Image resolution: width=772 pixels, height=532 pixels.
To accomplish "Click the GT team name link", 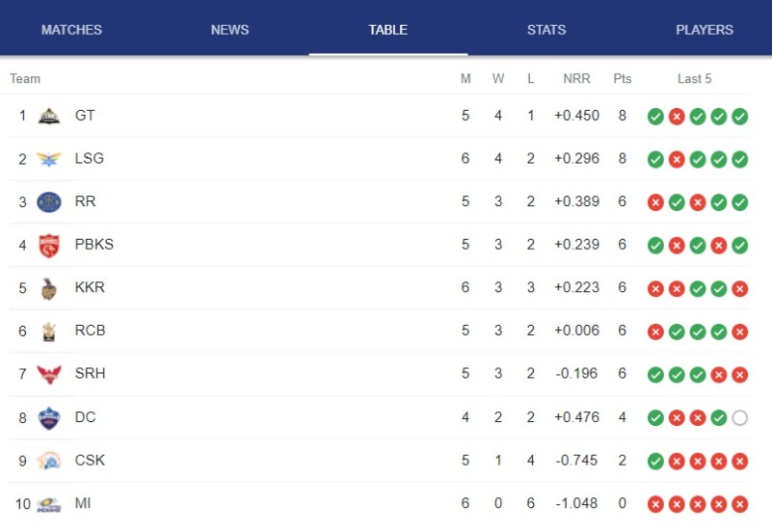I will (85, 116).
